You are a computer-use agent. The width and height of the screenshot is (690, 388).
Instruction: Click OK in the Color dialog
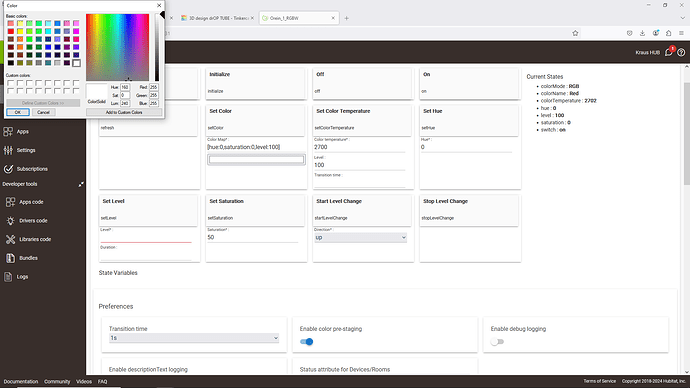[x=18, y=112]
